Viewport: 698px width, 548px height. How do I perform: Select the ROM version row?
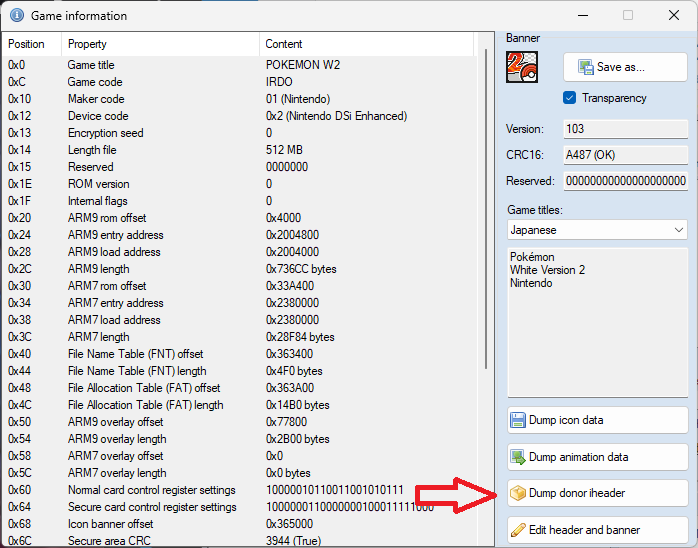(238, 184)
